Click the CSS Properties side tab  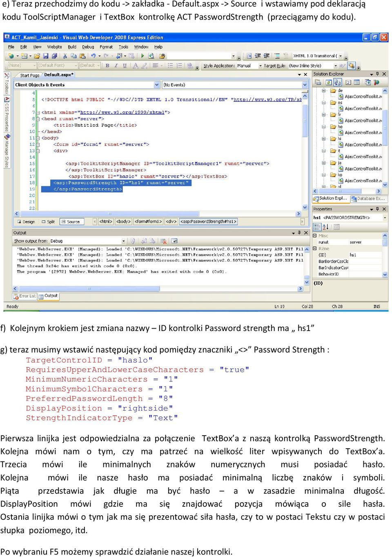click(7, 115)
